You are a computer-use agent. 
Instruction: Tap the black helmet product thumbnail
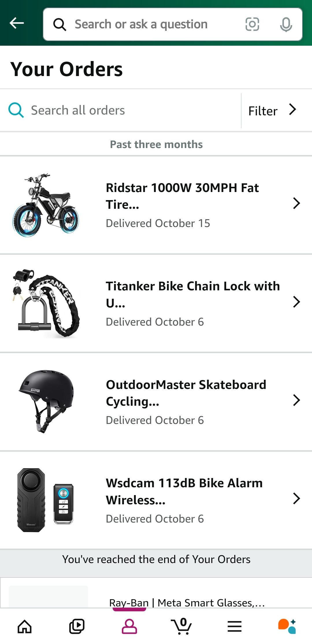[x=46, y=401]
